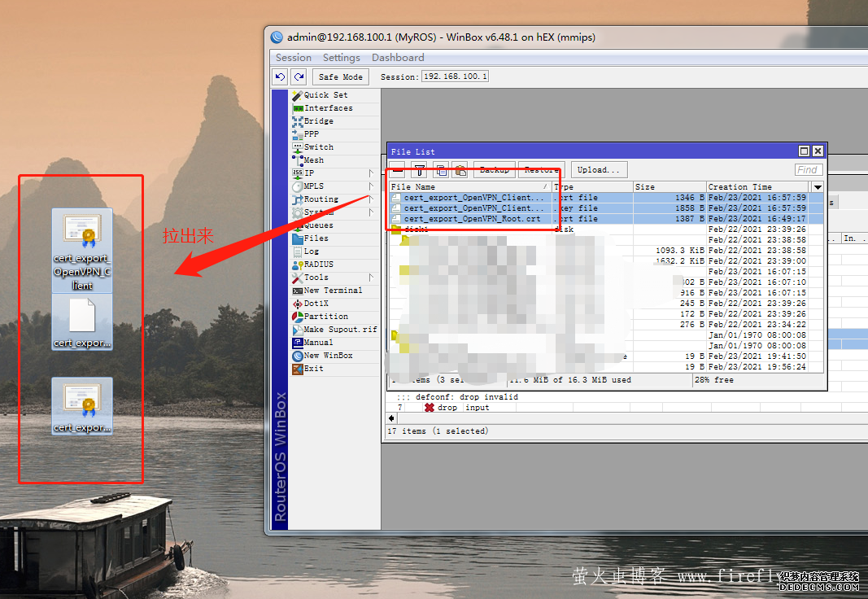The height and width of the screenshot is (599, 868).
Task: Open the Log window
Action: [x=311, y=251]
